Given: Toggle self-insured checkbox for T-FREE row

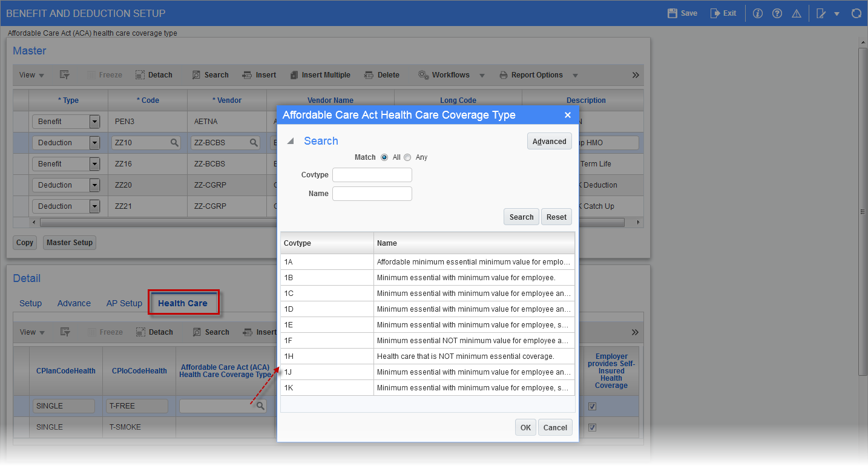Looking at the screenshot, I should [592, 406].
